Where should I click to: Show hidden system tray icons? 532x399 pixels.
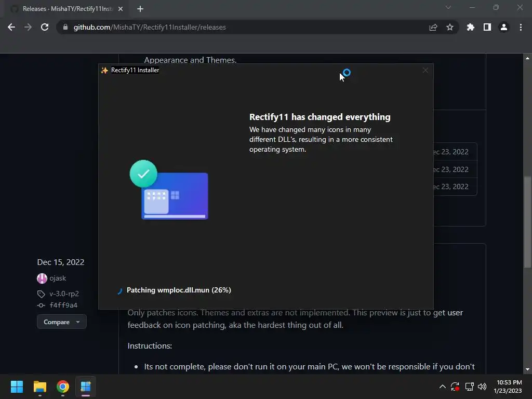443,387
